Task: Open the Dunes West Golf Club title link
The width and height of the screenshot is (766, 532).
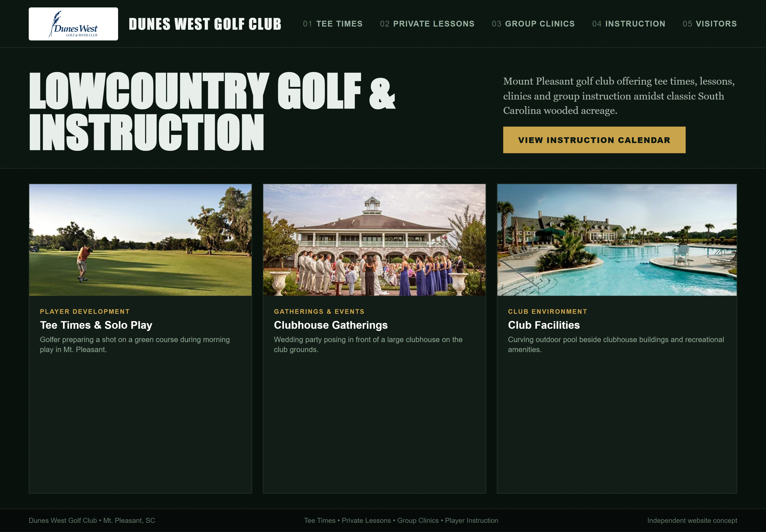Action: [205, 24]
